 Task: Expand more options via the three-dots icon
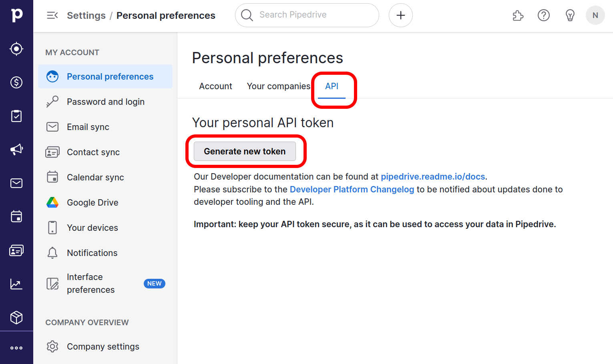click(16, 348)
